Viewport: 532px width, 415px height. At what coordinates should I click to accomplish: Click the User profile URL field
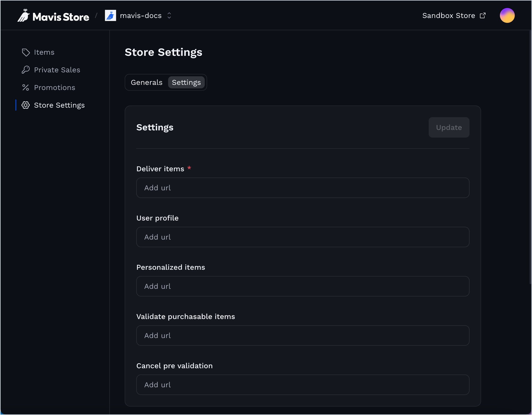click(303, 236)
